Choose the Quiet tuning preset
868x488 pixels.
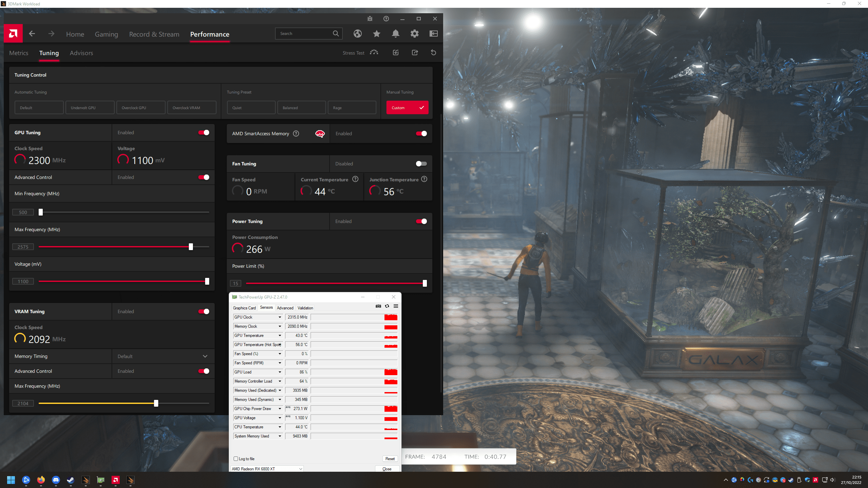tap(251, 108)
